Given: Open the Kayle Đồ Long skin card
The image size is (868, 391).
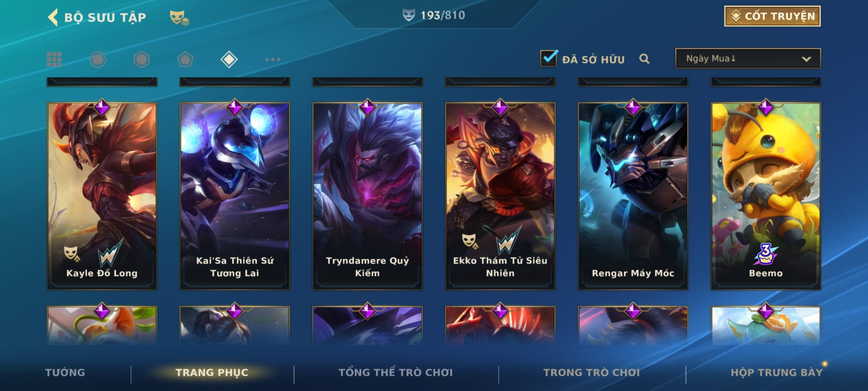Looking at the screenshot, I should click(102, 196).
